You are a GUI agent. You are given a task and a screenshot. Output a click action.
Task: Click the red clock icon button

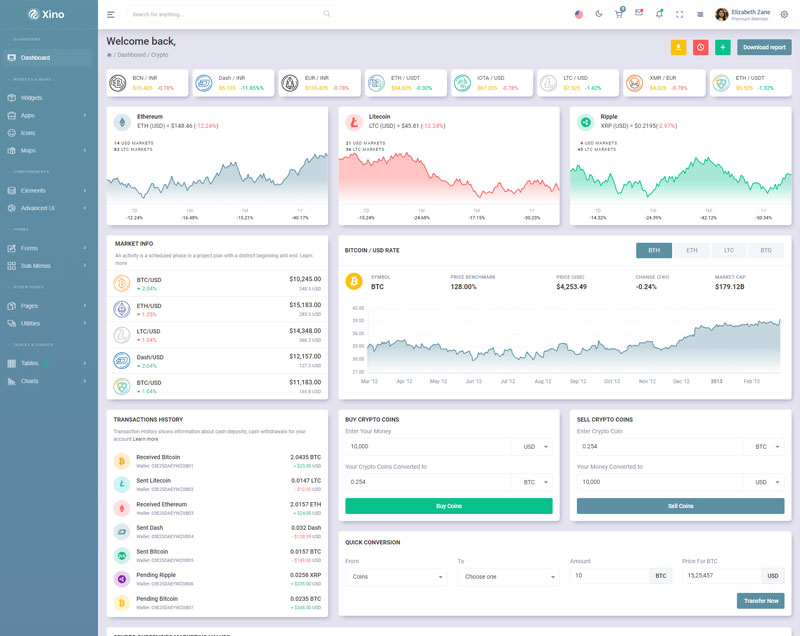[x=701, y=47]
